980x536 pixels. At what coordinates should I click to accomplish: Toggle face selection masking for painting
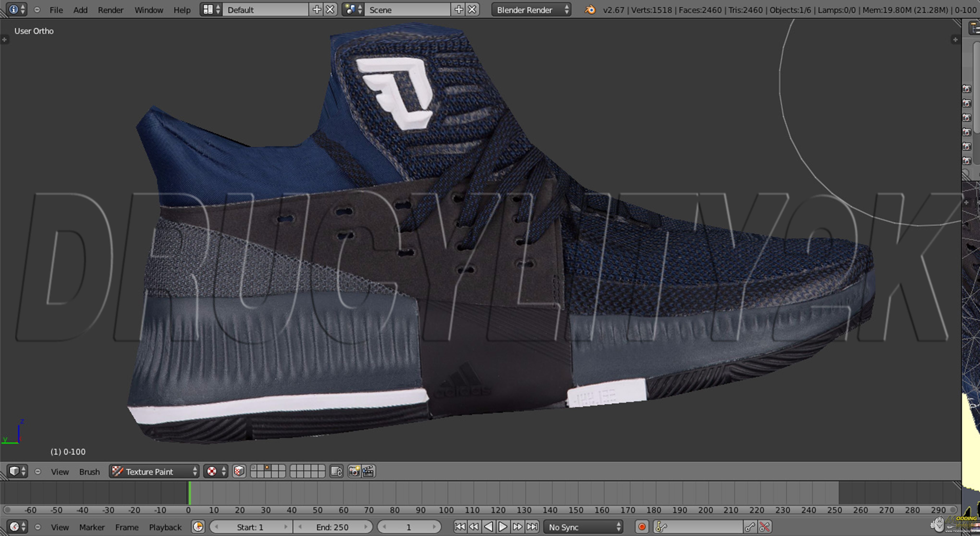[x=239, y=472]
